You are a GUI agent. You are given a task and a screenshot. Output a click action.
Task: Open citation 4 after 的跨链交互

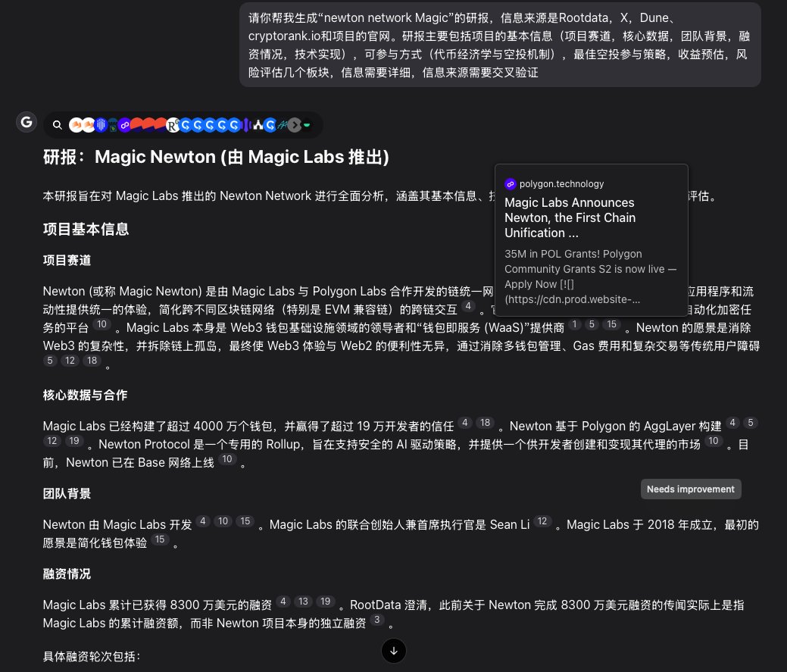tap(468, 306)
